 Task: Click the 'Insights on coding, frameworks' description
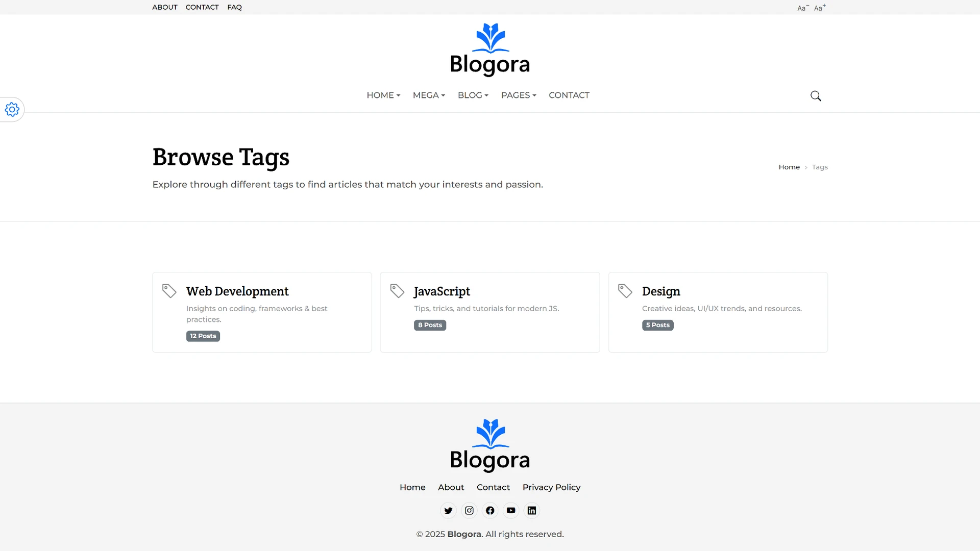coord(257,314)
